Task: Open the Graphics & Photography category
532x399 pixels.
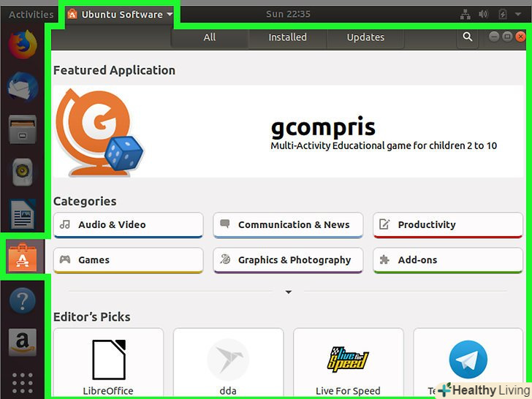Action: [x=288, y=260]
